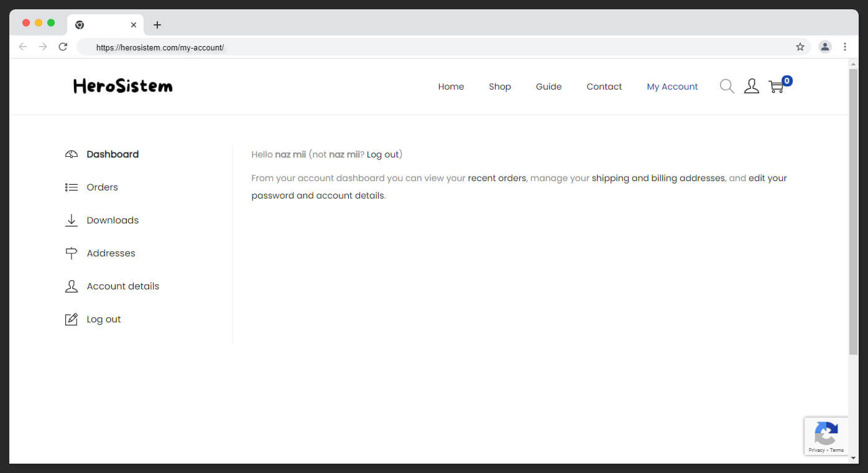Go to Home in navigation menu
Screen dimensions: 868x473
[x=451, y=87]
